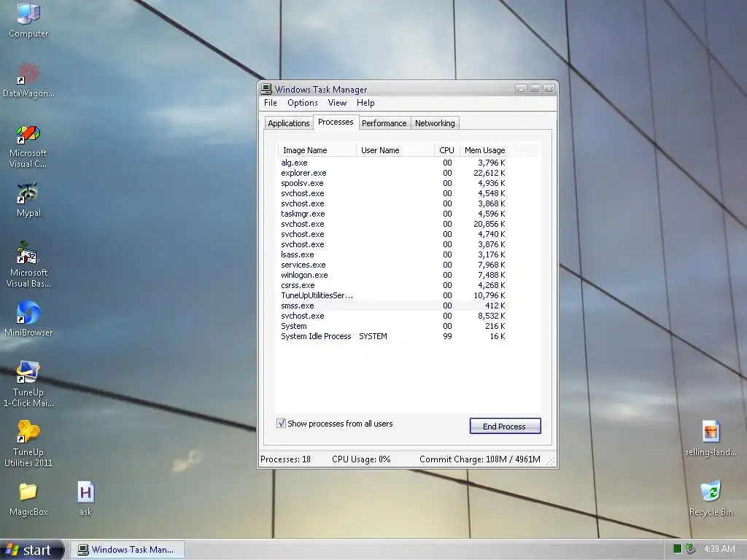This screenshot has width=747, height=560.
Task: Select the System process row
Action: coord(393,326)
